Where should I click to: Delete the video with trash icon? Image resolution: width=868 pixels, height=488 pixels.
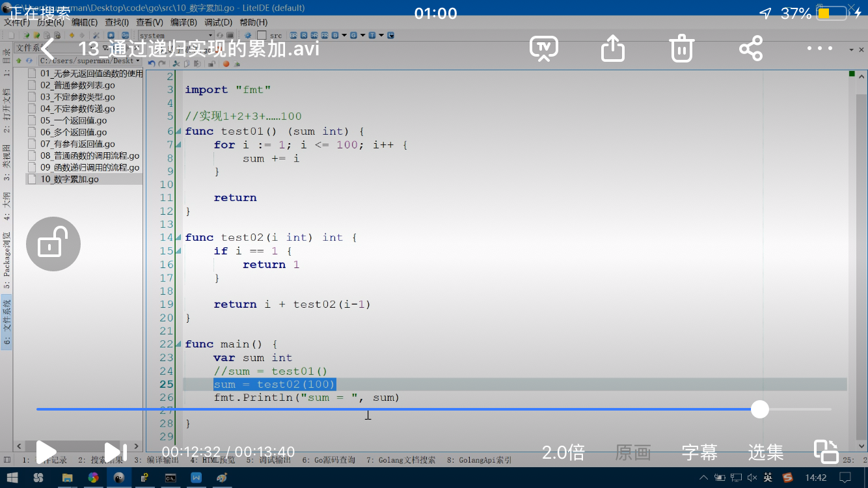tap(681, 48)
